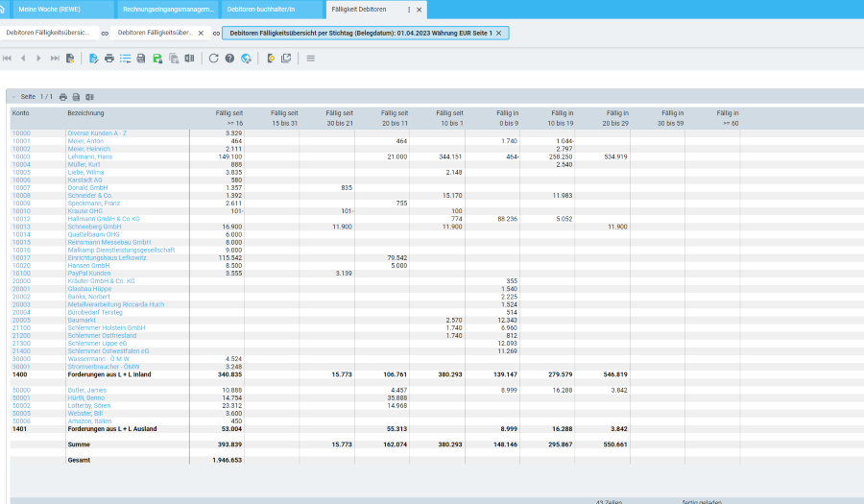Open help via question mark icon
Image resolution: width=864 pixels, height=504 pixels.
pyautogui.click(x=229, y=59)
